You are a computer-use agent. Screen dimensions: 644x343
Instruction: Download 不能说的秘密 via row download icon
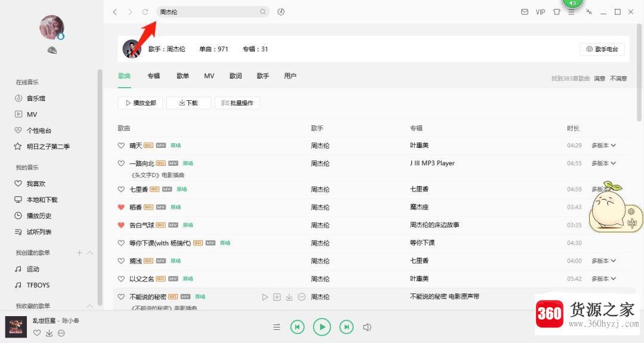click(289, 296)
